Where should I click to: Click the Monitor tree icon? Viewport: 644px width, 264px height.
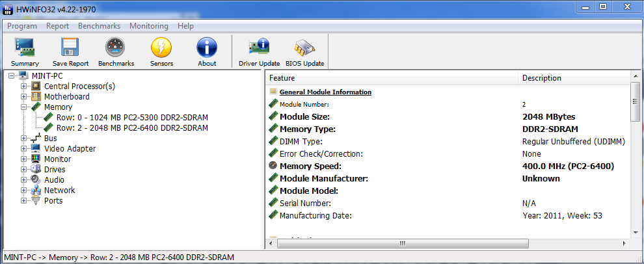tap(36, 159)
